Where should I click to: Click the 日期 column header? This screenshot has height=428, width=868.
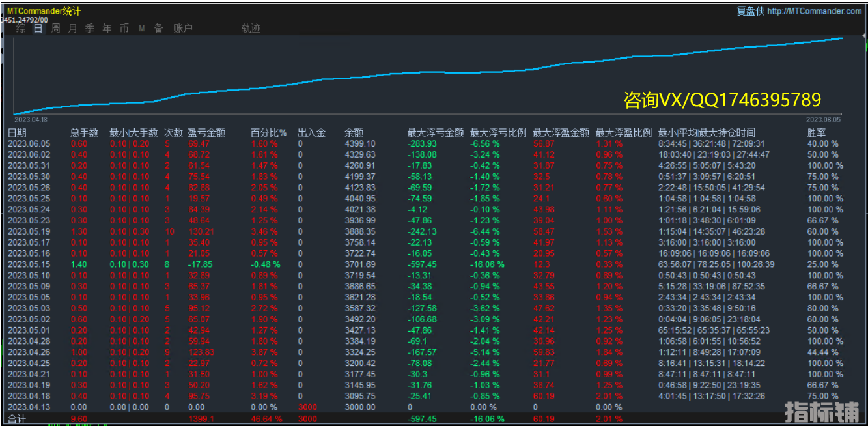pos(18,133)
